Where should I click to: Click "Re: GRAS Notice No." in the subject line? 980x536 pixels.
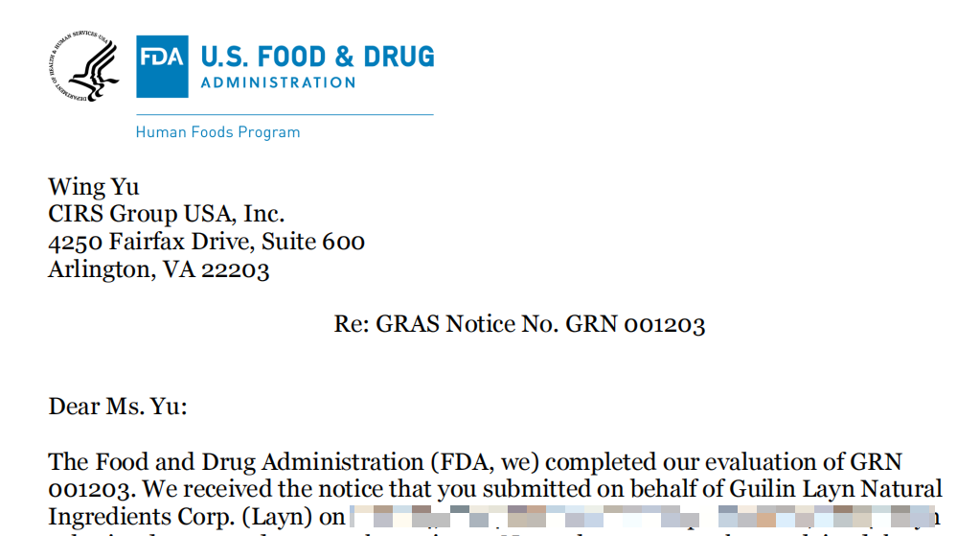tap(447, 325)
